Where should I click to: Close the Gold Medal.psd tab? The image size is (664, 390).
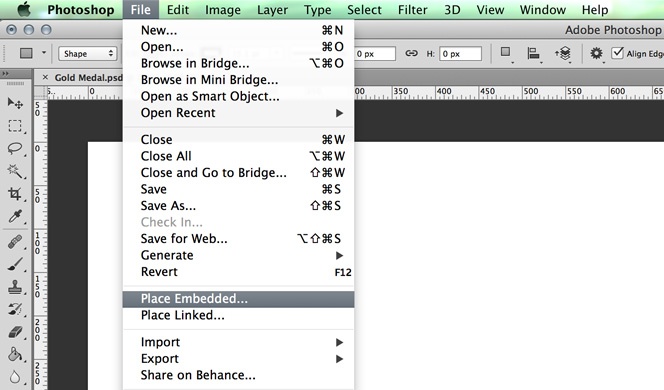(45, 77)
